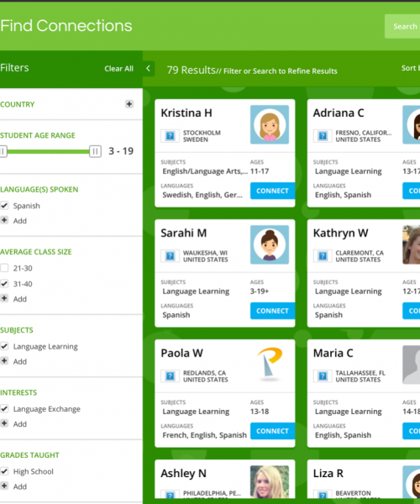420x504 pixels.
Task: Click Kathryn W's location flag icon
Action: [323, 256]
